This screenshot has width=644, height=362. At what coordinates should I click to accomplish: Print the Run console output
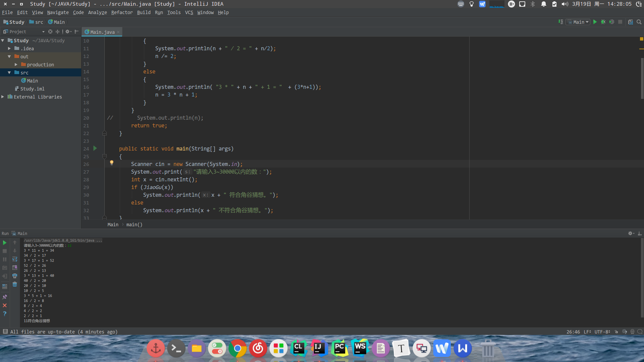coord(15,276)
